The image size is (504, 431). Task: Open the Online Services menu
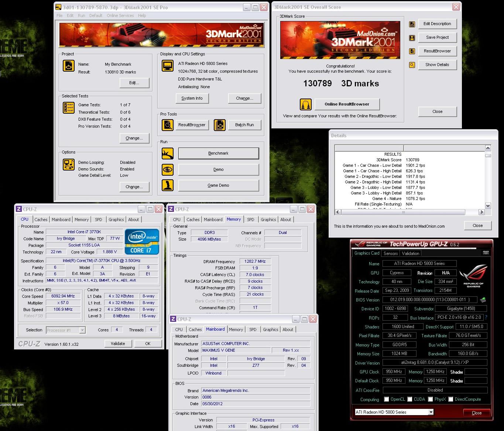coord(120,15)
